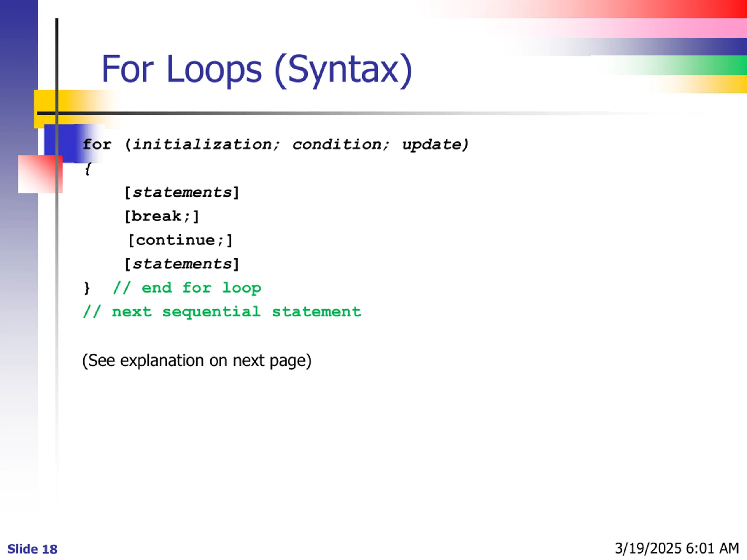Screen dimensions: 747x560
Task: Click the '[break;]' line
Action: pos(162,216)
